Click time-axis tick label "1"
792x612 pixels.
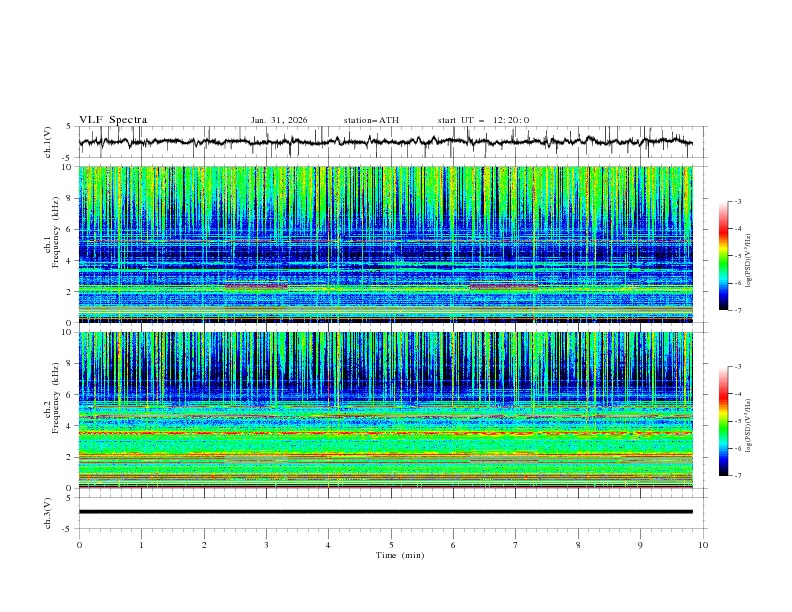tap(141, 545)
